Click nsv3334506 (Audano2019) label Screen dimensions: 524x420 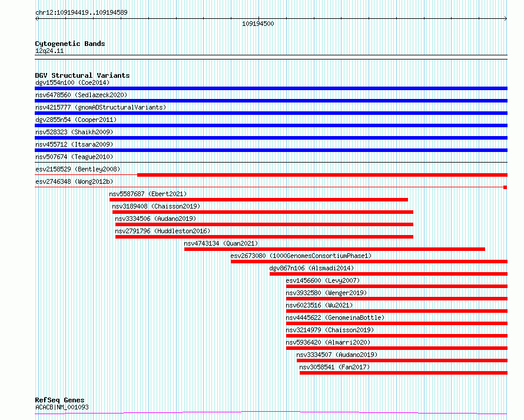pos(155,219)
